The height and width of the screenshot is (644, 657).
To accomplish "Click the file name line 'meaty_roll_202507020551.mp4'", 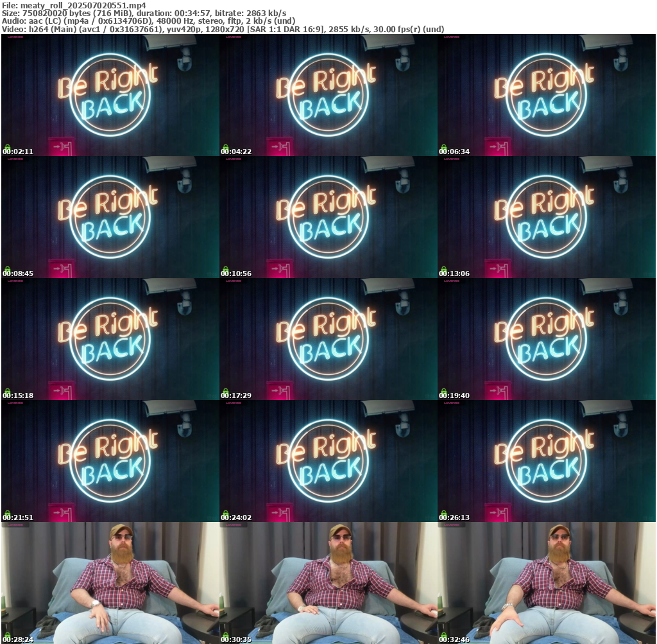I will click(74, 5).
